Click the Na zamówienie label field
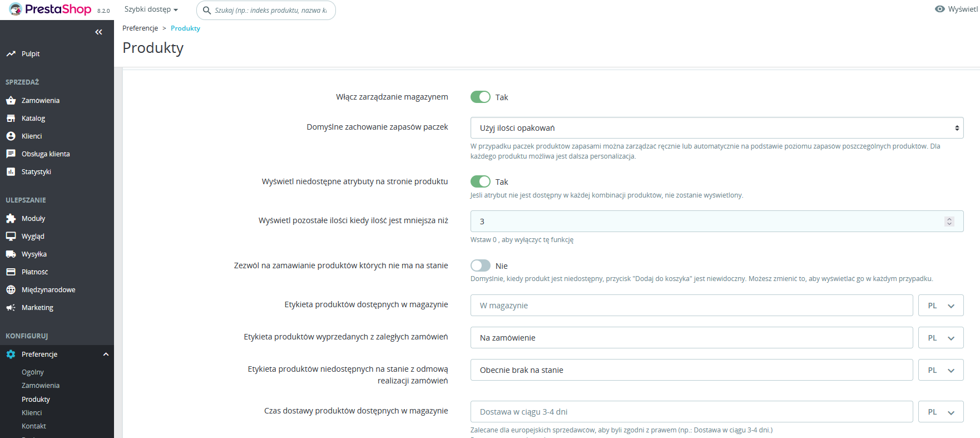 [691, 338]
